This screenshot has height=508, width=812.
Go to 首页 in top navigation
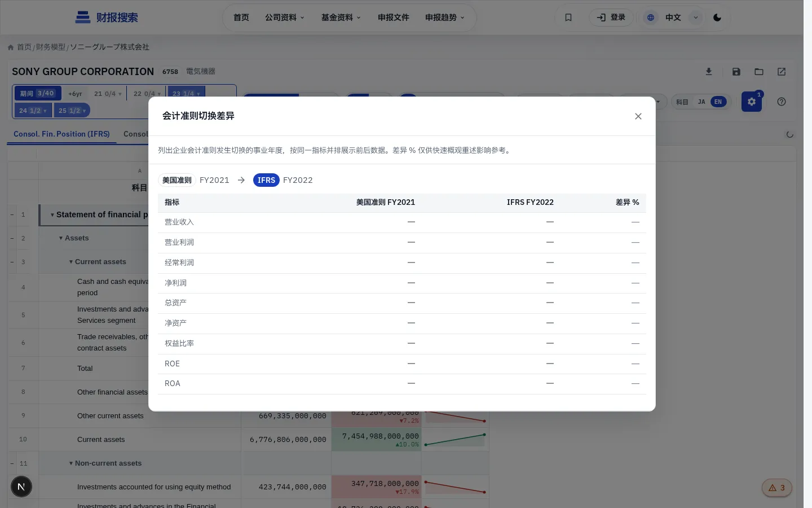click(241, 17)
